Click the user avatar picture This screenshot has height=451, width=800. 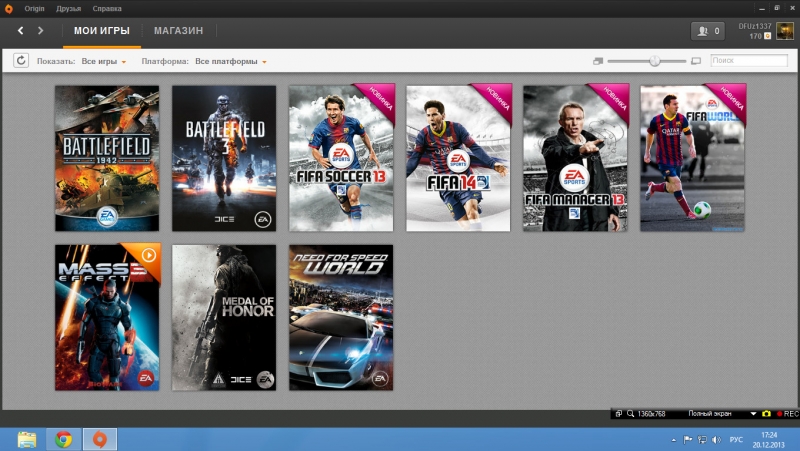[x=783, y=31]
